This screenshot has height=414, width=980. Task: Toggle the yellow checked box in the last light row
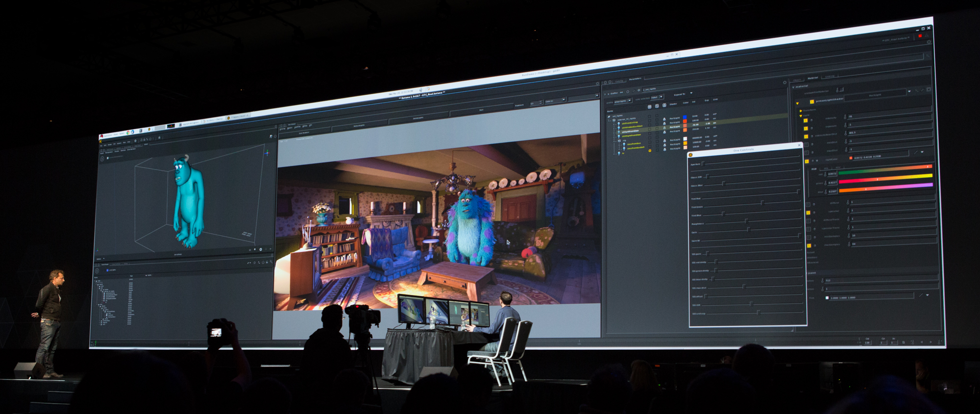click(x=650, y=151)
